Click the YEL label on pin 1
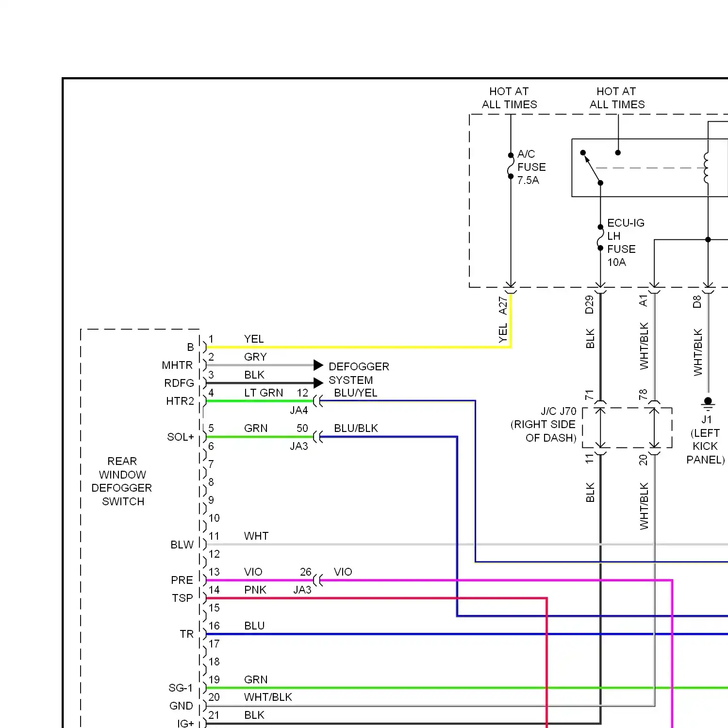The height and width of the screenshot is (728, 728). [254, 339]
